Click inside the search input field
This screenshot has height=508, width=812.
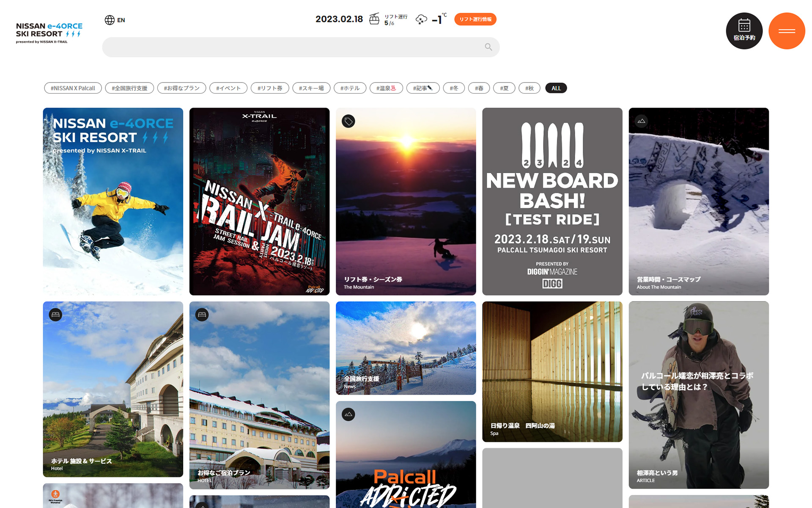[292, 47]
